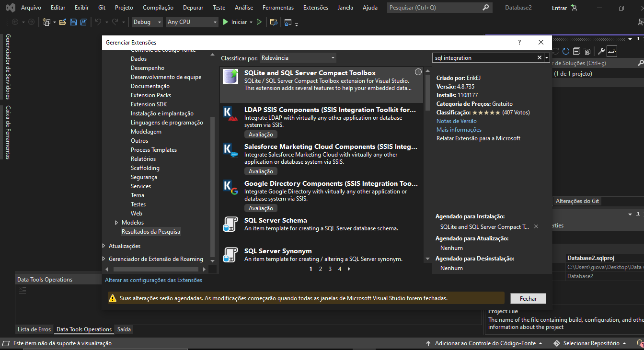Screen dimensions: 644x350
Task: Open the Classificar por Relevância dropdown
Action: 298,58
